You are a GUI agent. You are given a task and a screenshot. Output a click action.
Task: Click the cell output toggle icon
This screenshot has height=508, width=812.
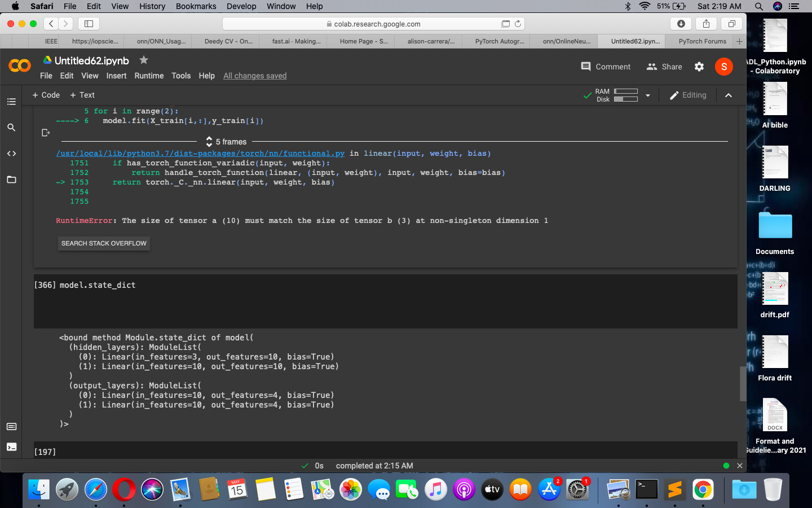coord(46,133)
